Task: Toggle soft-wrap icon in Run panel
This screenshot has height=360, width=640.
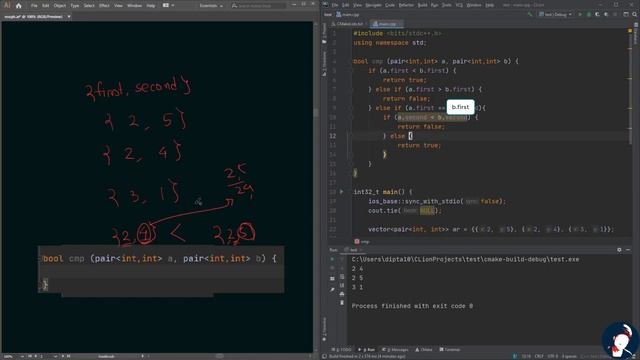Action: click(x=342, y=277)
